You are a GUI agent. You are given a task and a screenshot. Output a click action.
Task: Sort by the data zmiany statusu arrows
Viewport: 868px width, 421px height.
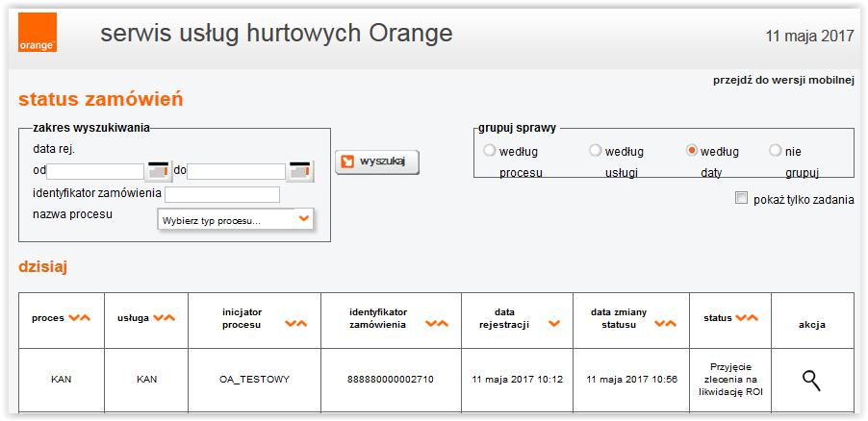coord(665,324)
